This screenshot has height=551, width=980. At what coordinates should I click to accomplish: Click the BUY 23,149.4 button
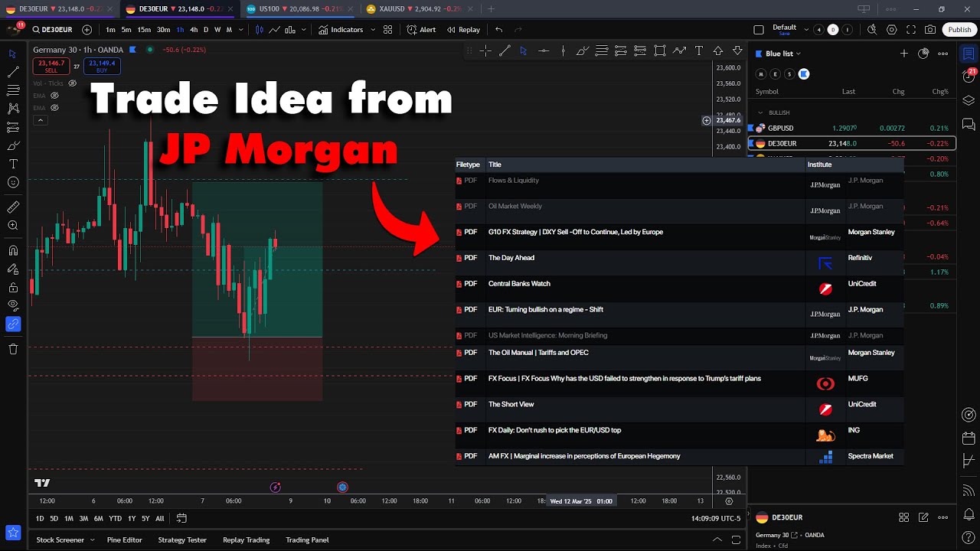[x=102, y=66]
